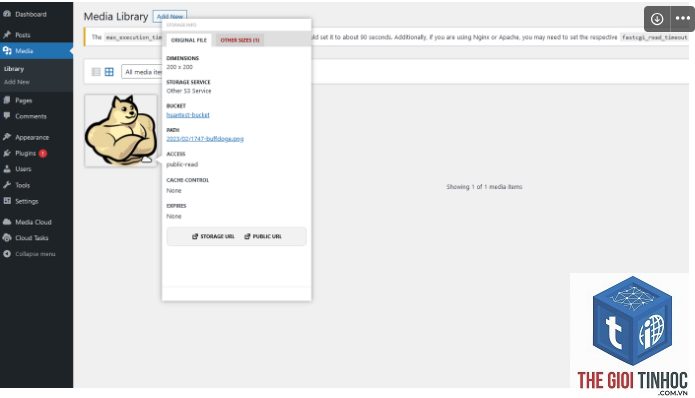Screen dimensions: 695x398
Task: Click the Add New button beside Media Library
Action: [170, 16]
